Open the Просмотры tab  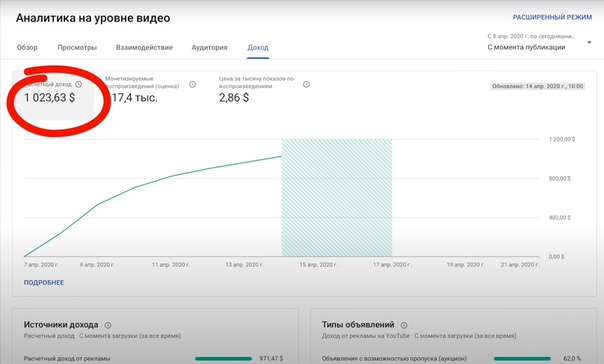[x=77, y=47]
